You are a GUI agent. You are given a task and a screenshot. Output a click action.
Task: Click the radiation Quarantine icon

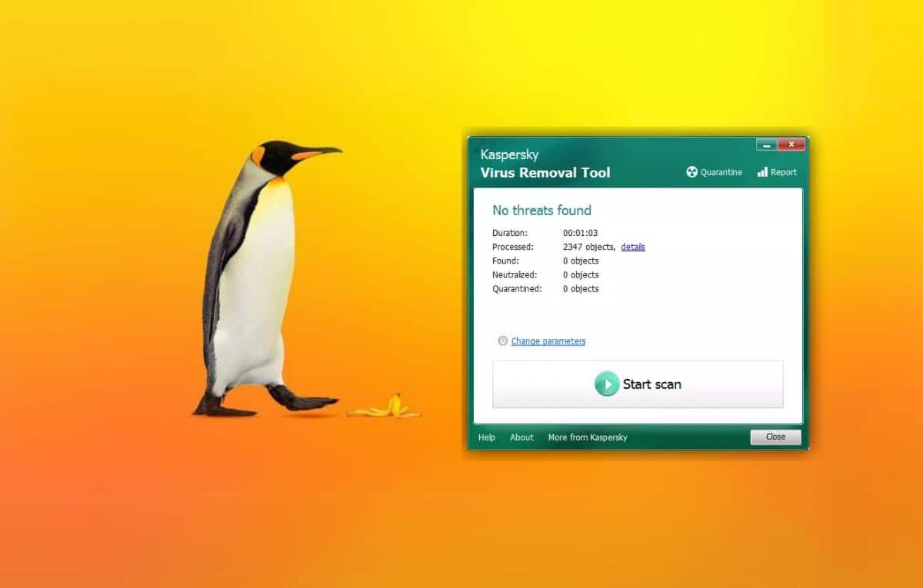691,172
